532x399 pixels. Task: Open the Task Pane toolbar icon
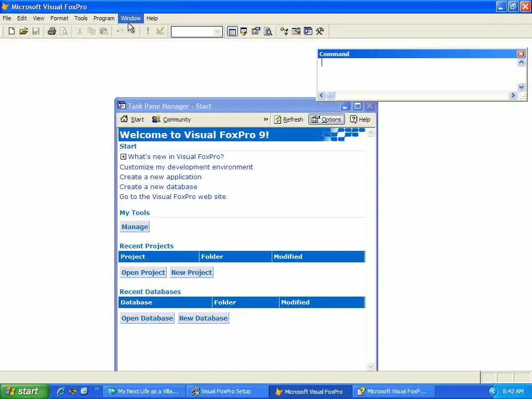click(x=308, y=32)
